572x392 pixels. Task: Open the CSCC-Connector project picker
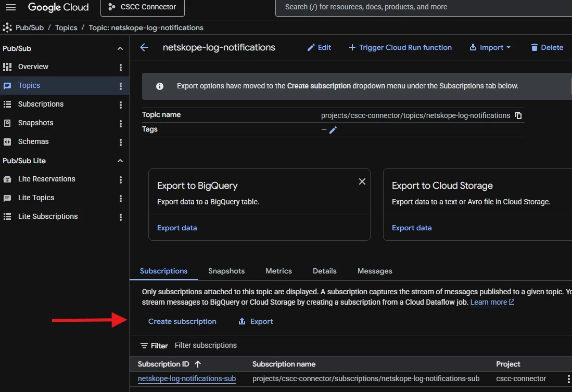(142, 7)
